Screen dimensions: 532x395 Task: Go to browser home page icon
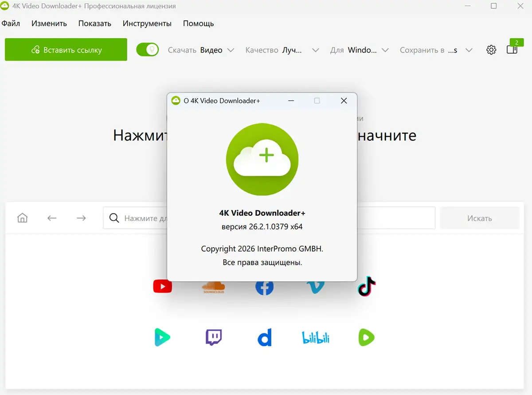[22, 218]
